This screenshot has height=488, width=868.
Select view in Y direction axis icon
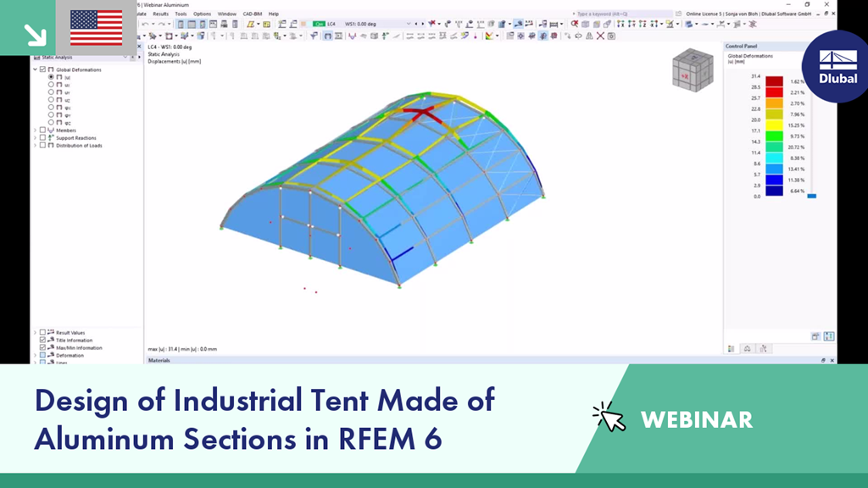[x=632, y=24]
